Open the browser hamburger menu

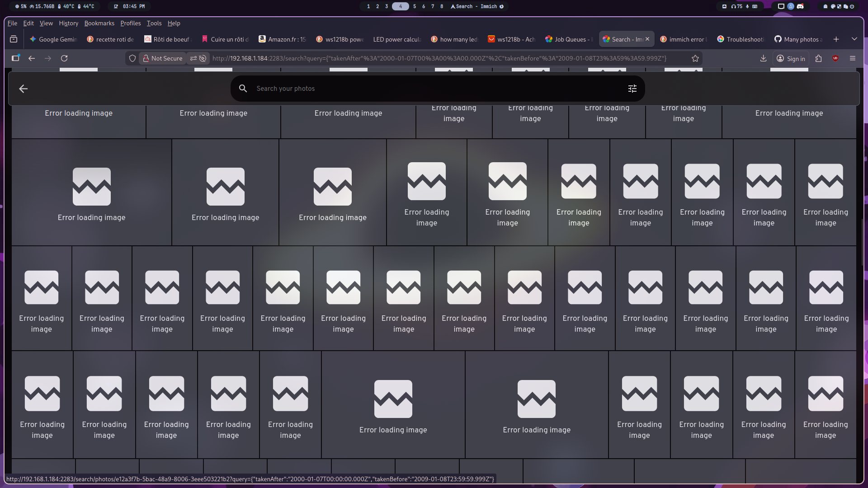click(x=853, y=58)
